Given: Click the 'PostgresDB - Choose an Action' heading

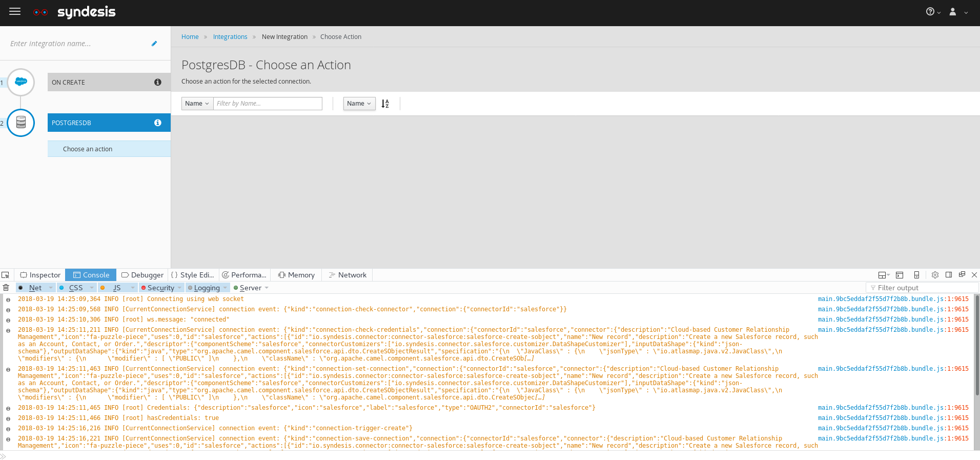Looking at the screenshot, I should pyautogui.click(x=266, y=65).
